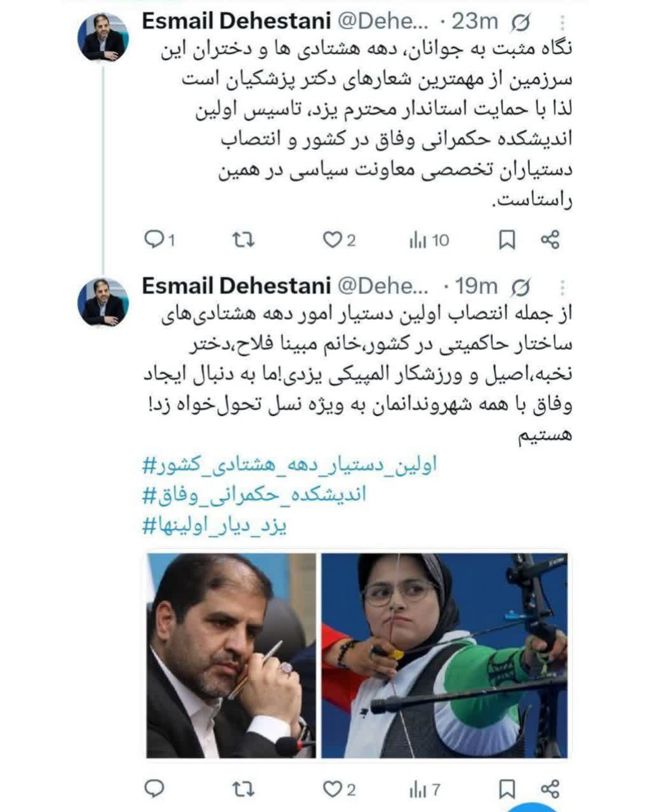Image resolution: width=650 pixels, height=812 pixels.
Task: Bookmark the first tweet
Action: point(507,240)
